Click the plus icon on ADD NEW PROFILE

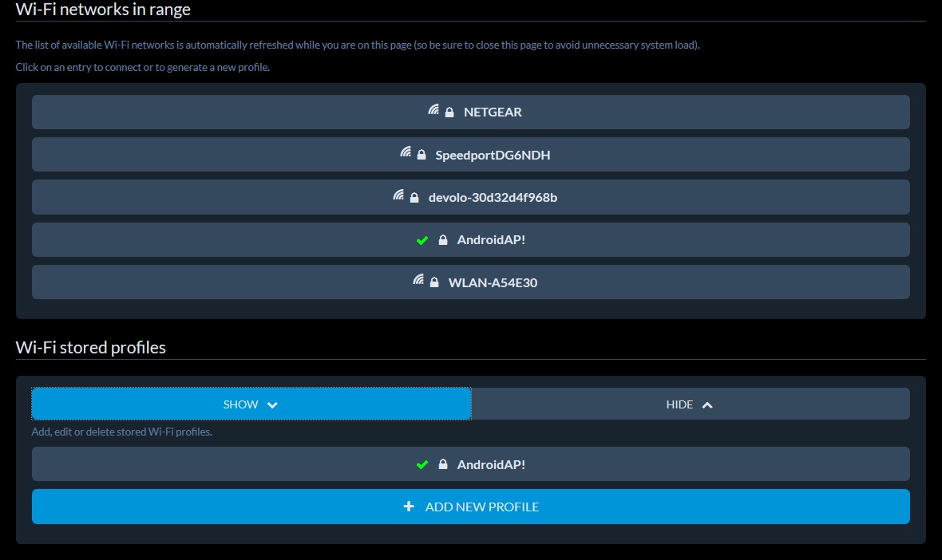(409, 507)
